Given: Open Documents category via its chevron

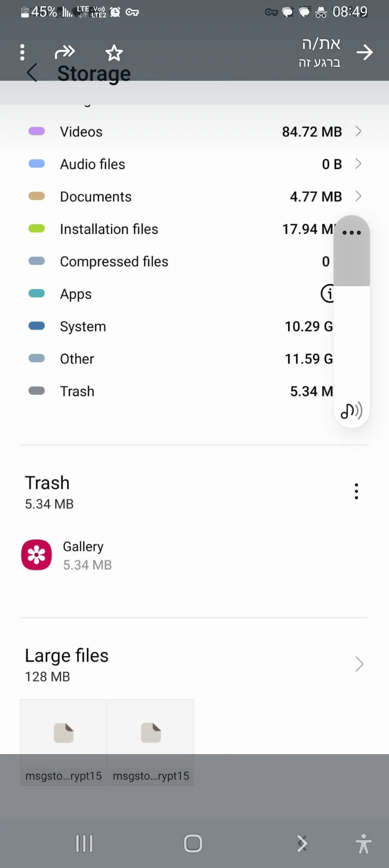Looking at the screenshot, I should point(358,196).
